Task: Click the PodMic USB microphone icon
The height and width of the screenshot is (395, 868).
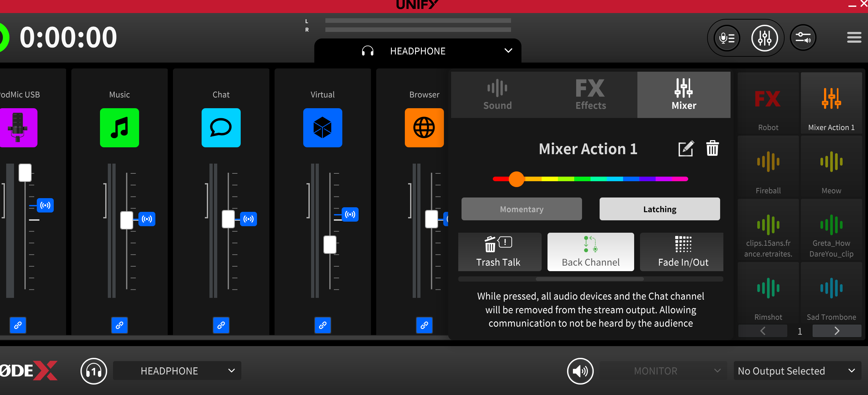Action: (x=18, y=128)
